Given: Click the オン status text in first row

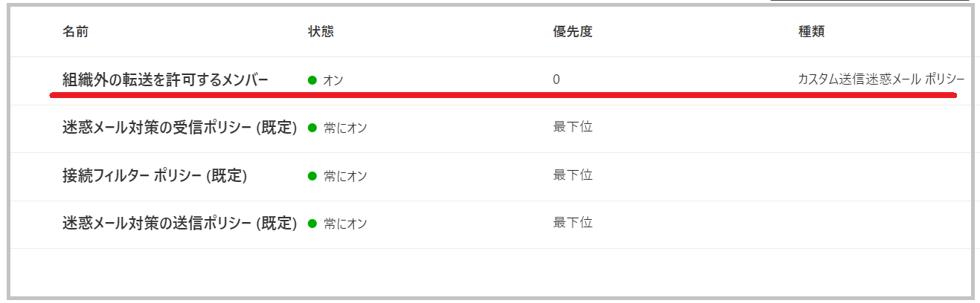Looking at the screenshot, I should pos(333,80).
